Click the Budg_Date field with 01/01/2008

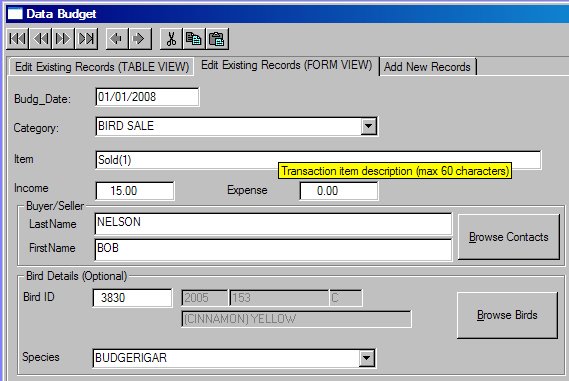click(147, 97)
